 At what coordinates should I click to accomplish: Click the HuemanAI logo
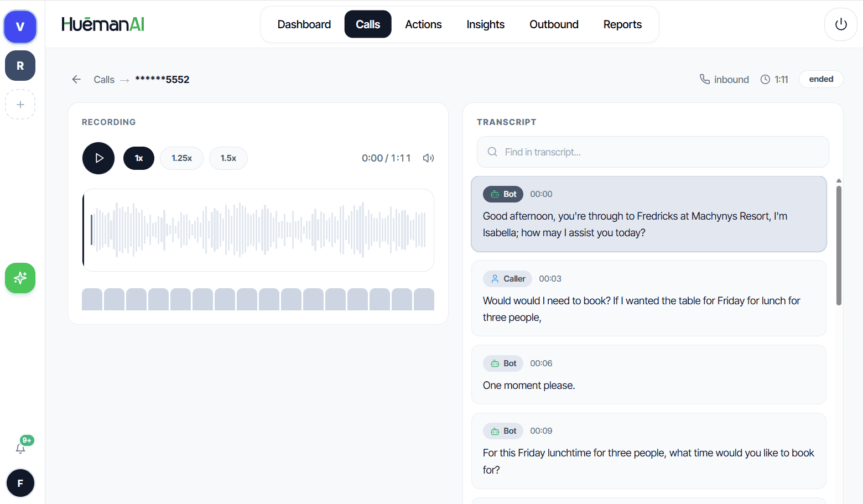tap(103, 24)
